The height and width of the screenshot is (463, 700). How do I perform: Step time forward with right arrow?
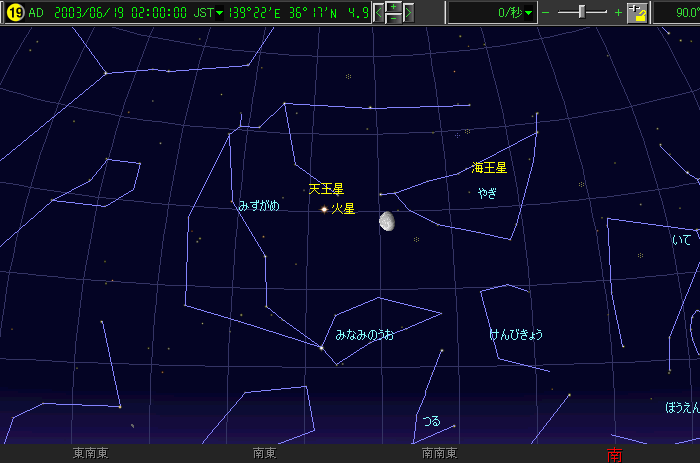[408, 13]
